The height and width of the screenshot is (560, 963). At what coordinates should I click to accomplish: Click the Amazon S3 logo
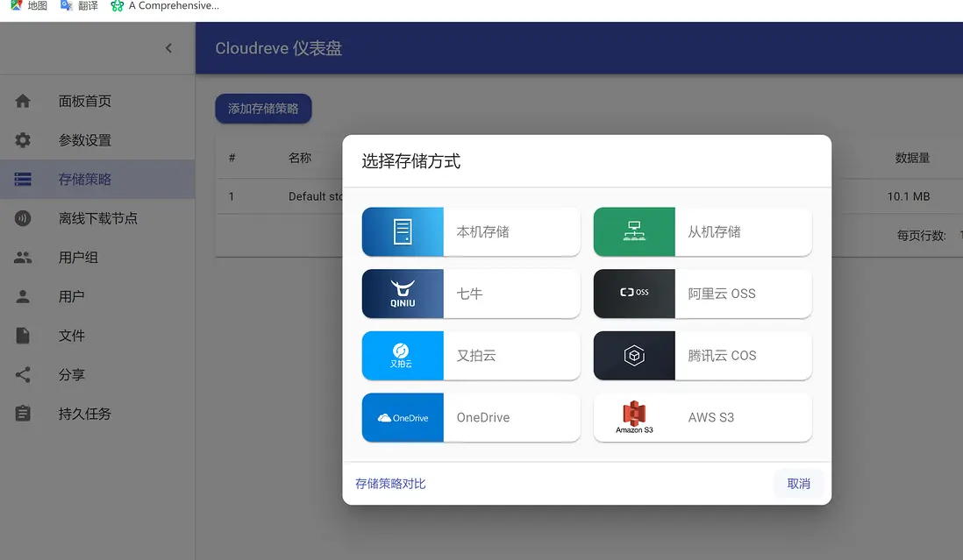coord(634,418)
